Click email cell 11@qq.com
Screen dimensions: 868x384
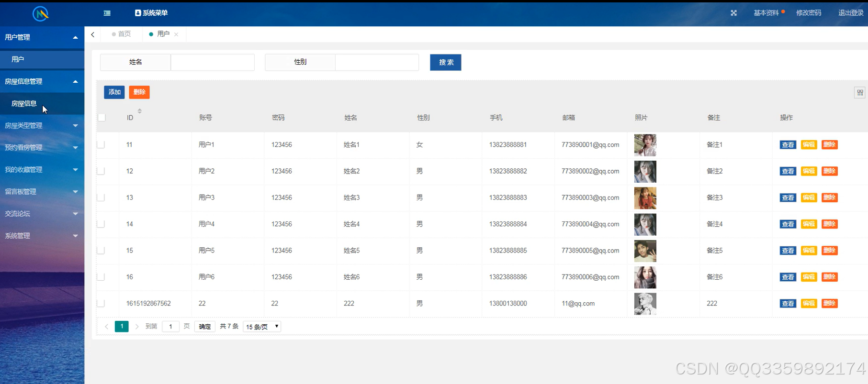(x=578, y=303)
